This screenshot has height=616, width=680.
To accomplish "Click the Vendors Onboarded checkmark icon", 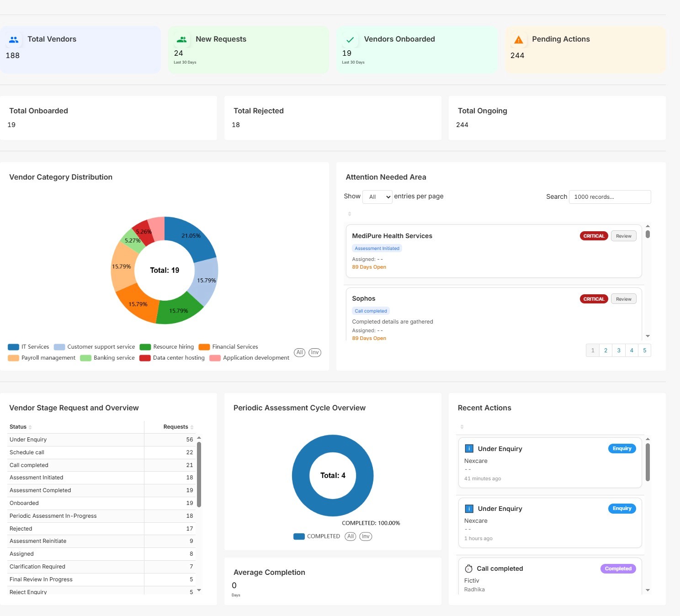I will pos(350,40).
